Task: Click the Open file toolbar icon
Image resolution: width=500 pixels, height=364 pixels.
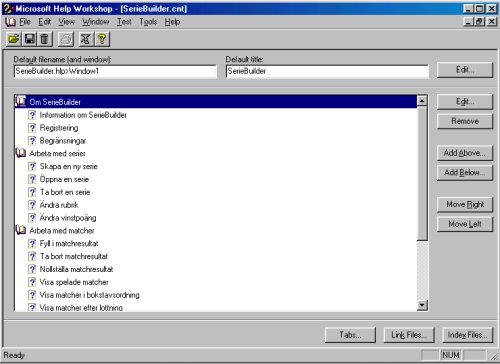Action: click(x=14, y=39)
